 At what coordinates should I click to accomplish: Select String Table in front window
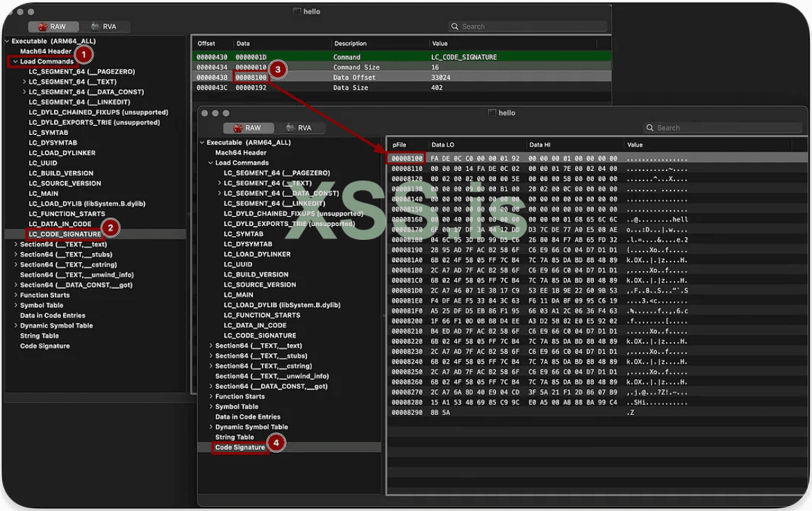pyautogui.click(x=235, y=437)
